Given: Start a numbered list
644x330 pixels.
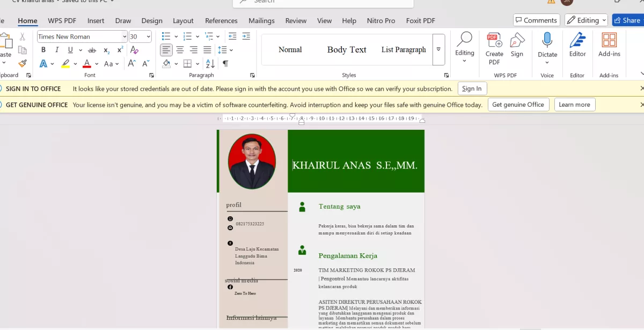Looking at the screenshot, I should tap(187, 36).
